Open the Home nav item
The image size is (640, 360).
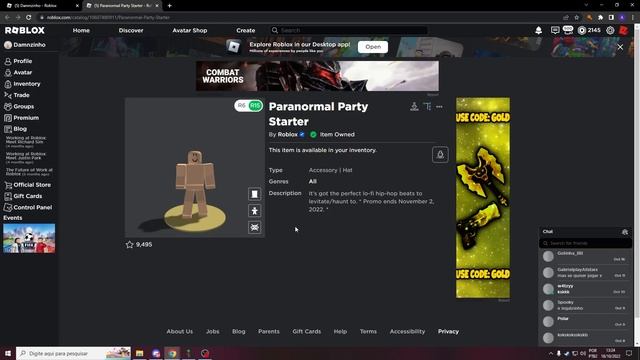pos(81,30)
